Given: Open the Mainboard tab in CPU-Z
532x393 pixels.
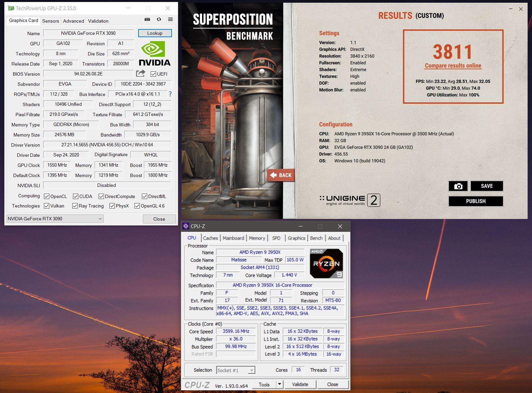Looking at the screenshot, I should (x=233, y=238).
